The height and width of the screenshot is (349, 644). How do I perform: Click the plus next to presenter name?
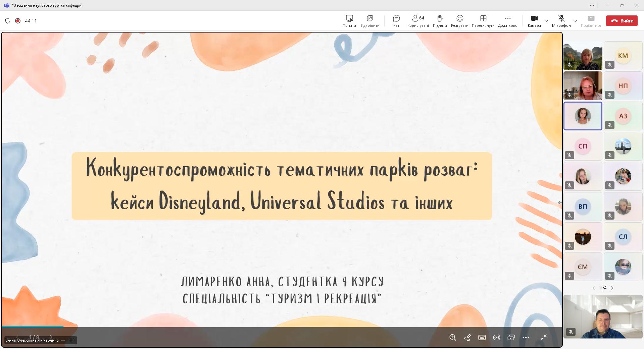point(71,340)
